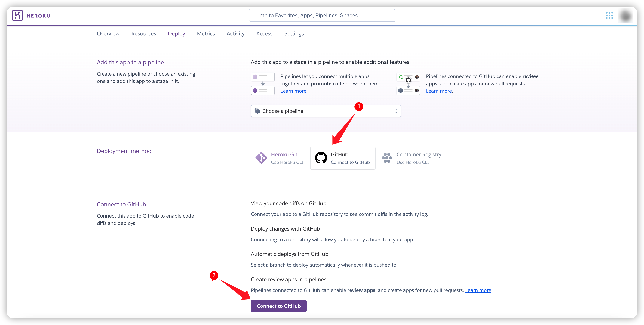Click the Container Registry hexagons icon
This screenshot has height=325, width=644.
387,158
